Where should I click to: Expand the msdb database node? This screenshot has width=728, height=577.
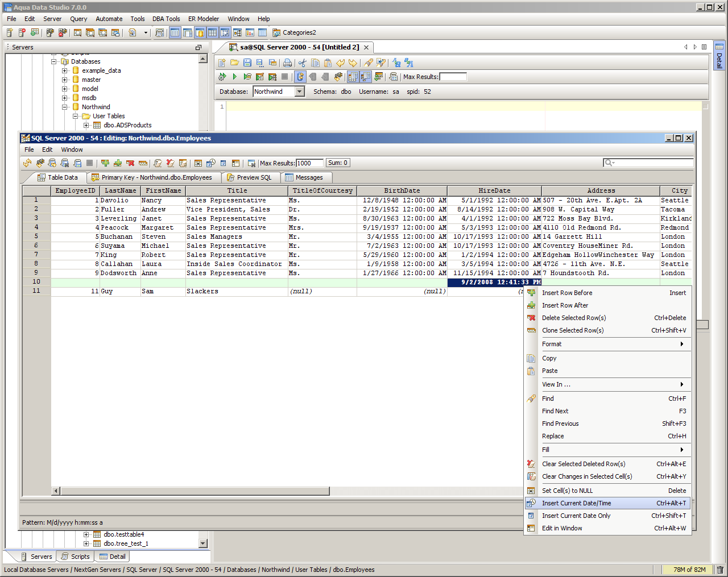[x=65, y=98]
